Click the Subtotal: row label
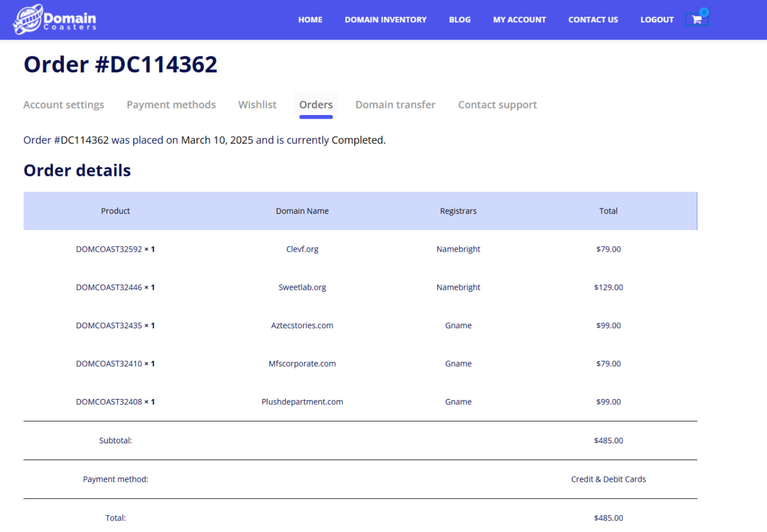This screenshot has height=532, width=767. (116, 440)
